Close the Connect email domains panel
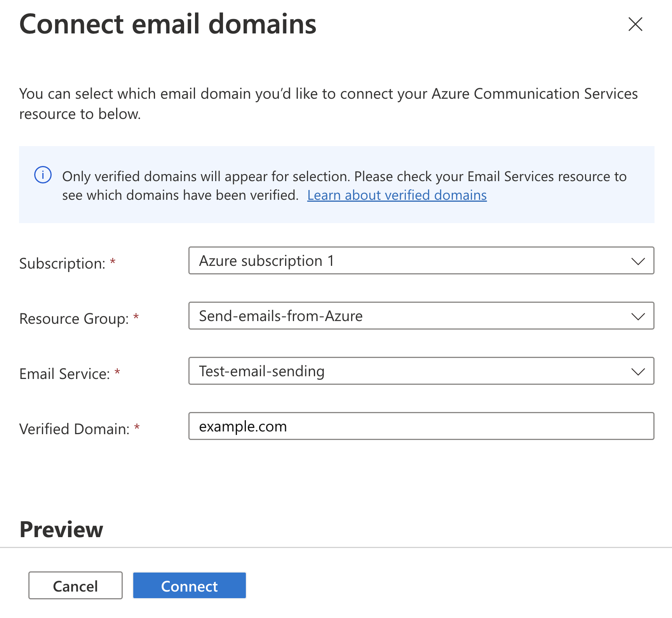Screen dimensions: 672x618 click(635, 24)
